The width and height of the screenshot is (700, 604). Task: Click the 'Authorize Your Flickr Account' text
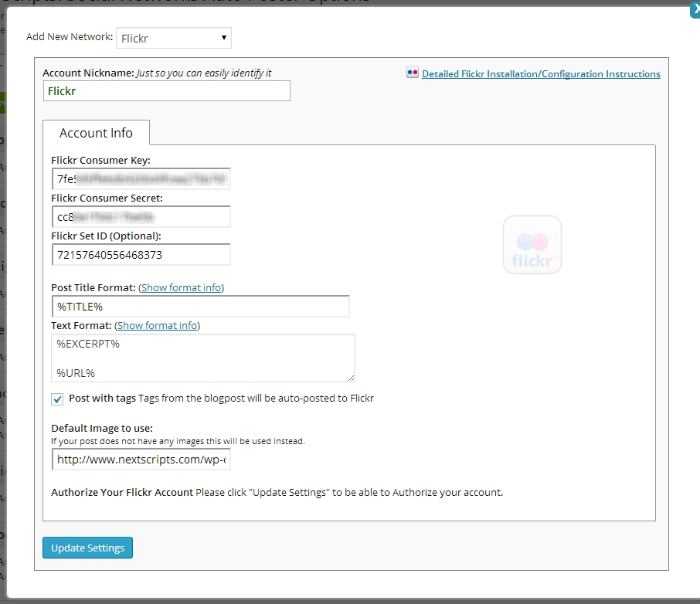tap(122, 493)
